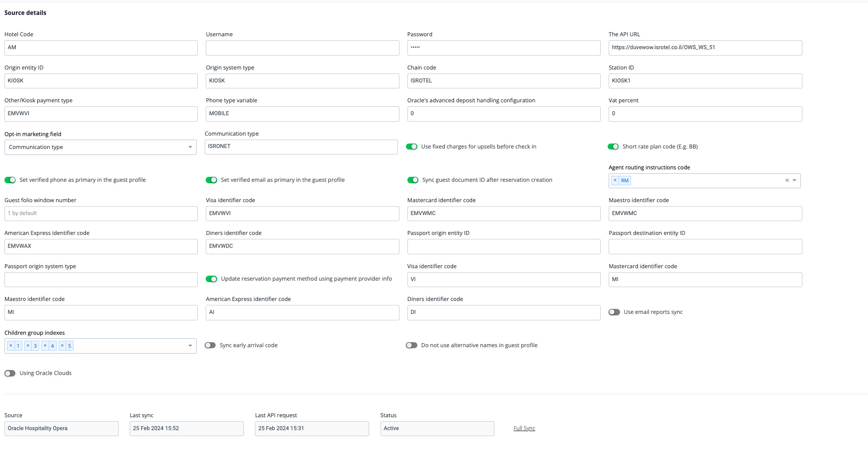The height and width of the screenshot is (450, 868).
Task: Toggle set verified phone as primary
Action: tap(10, 180)
